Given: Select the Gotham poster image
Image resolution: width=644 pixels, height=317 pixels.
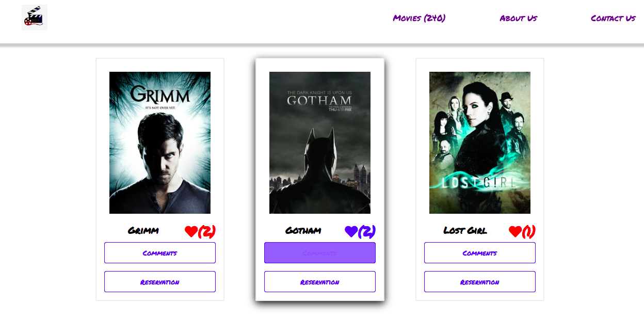Looking at the screenshot, I should click(320, 142).
